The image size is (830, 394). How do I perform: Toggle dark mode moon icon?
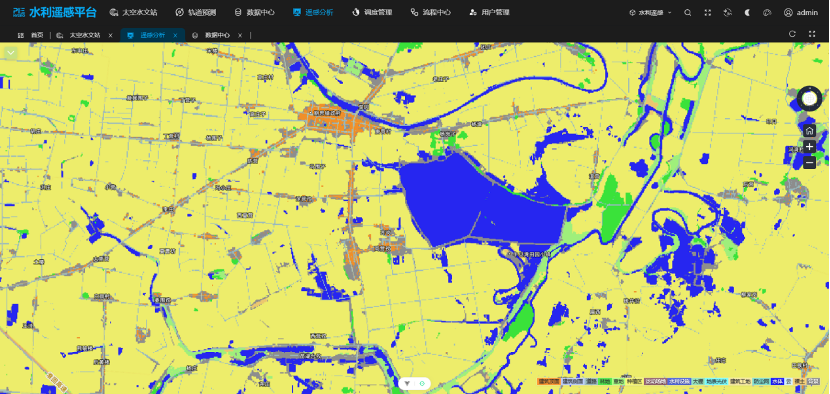pyautogui.click(x=747, y=13)
